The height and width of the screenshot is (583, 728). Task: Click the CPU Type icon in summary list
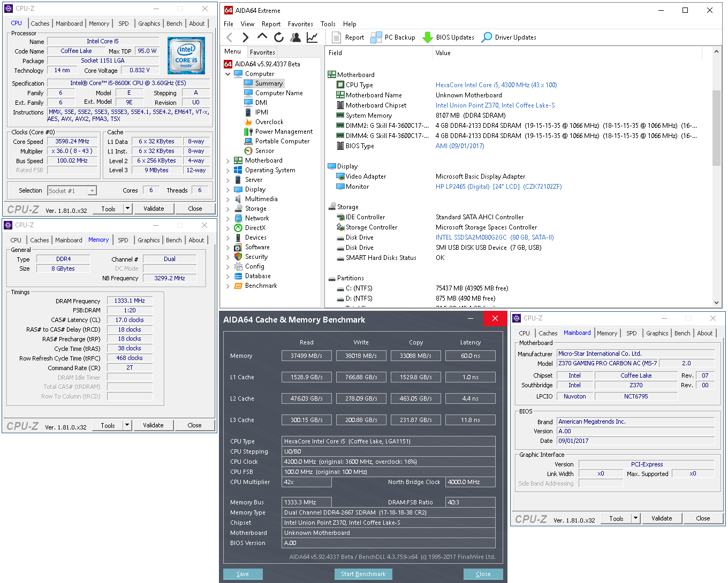pos(340,85)
